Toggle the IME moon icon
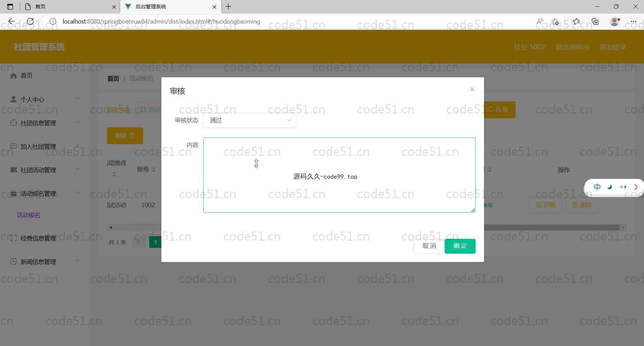 (610, 187)
